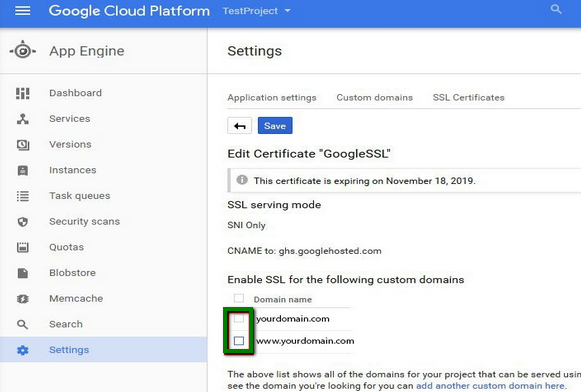The width and height of the screenshot is (581, 392).
Task: Click the Task queues list icon
Action: point(23,196)
